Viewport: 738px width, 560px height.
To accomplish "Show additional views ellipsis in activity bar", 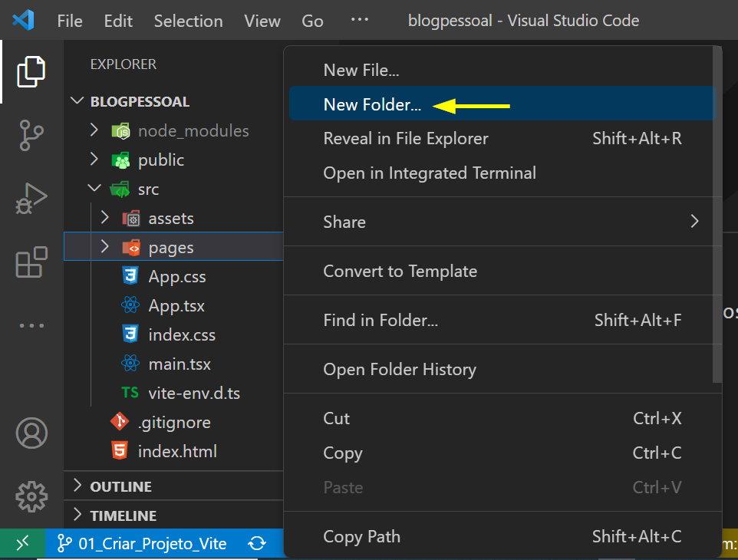I will 31,325.
